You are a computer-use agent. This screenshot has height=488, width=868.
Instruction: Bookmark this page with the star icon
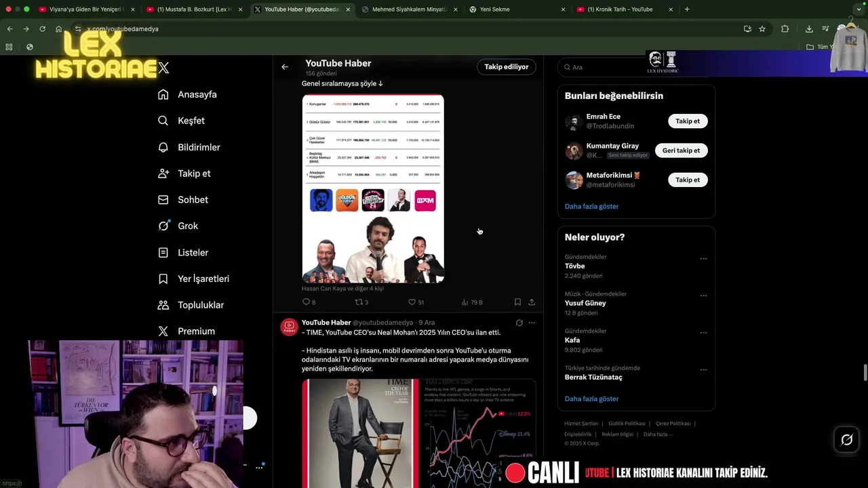click(x=762, y=28)
